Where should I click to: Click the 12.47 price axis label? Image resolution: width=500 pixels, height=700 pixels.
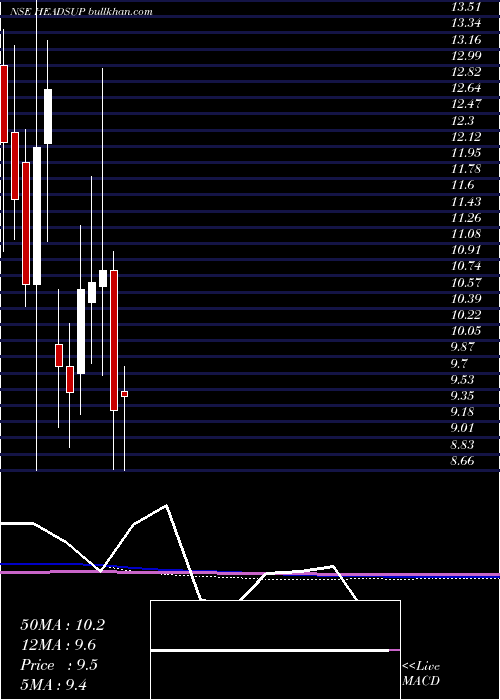pos(466,104)
